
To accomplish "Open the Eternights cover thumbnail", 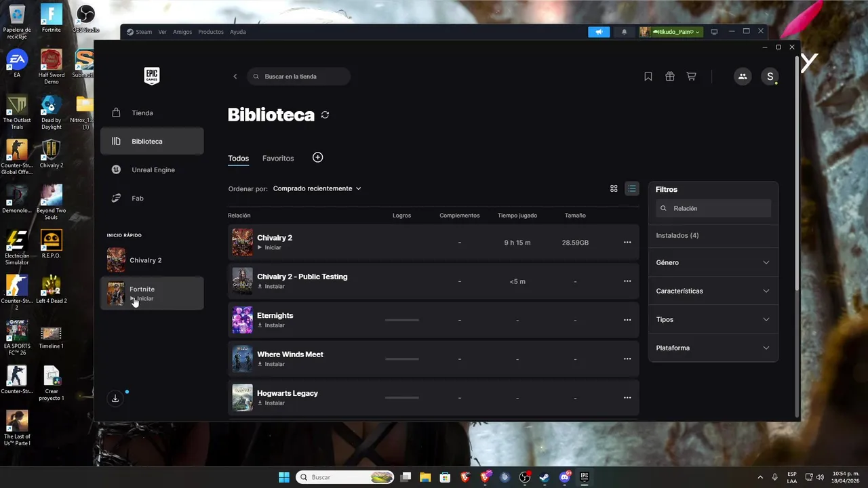I will [242, 320].
